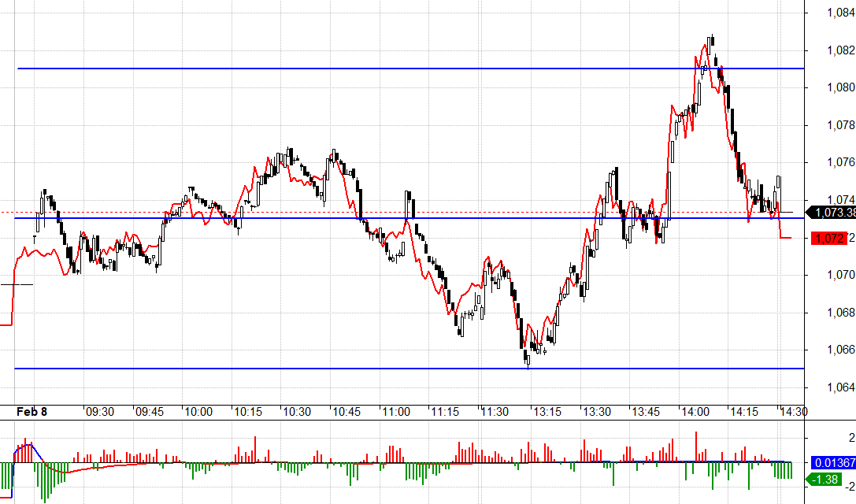Select the 1,078 price axis label
The image size is (856, 504).
[x=830, y=124]
